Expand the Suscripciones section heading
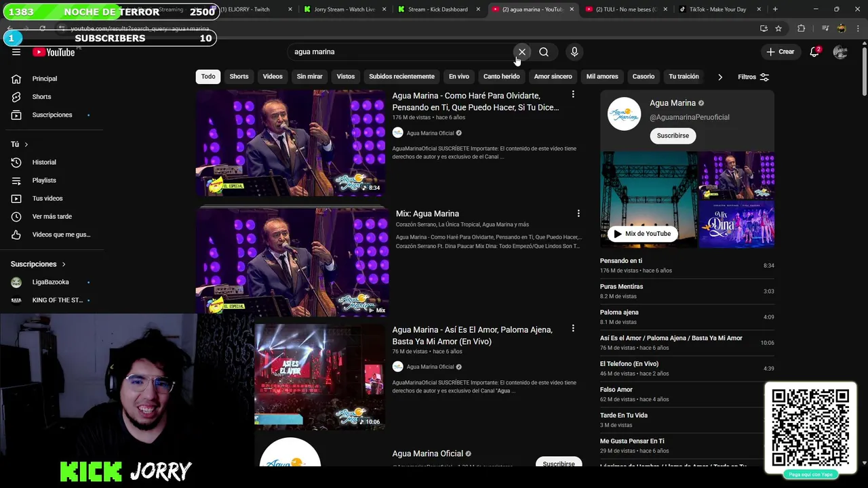868x488 pixels. tap(38, 264)
